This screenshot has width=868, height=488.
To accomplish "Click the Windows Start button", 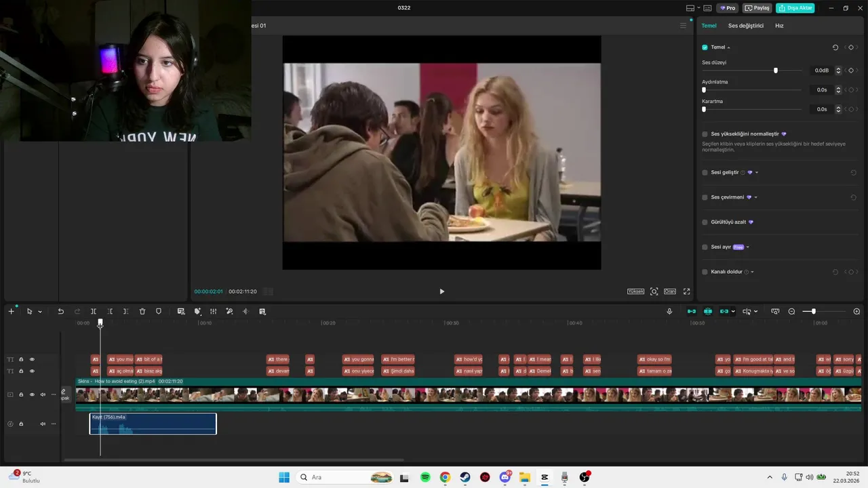I will tap(284, 477).
